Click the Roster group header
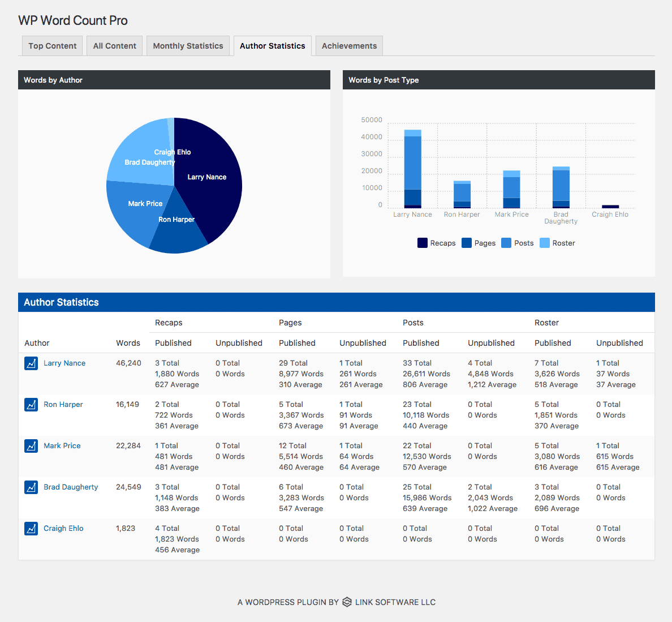This screenshot has height=622, width=672. (546, 323)
